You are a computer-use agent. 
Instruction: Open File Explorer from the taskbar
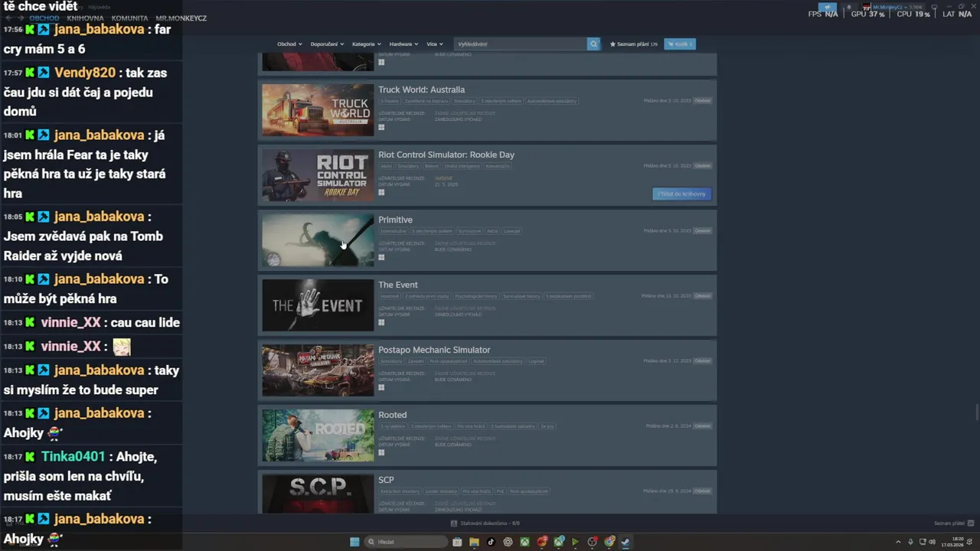pyautogui.click(x=474, y=542)
